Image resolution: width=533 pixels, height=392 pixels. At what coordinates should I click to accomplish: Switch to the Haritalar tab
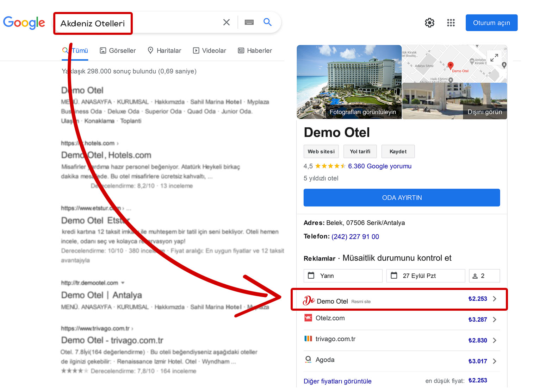[164, 51]
